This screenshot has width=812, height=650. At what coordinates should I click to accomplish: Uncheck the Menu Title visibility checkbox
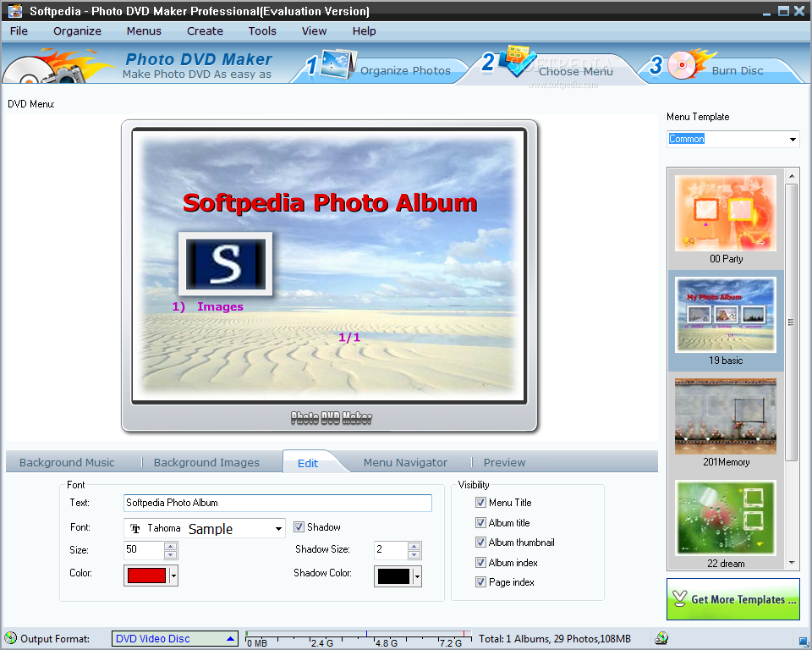point(480,502)
